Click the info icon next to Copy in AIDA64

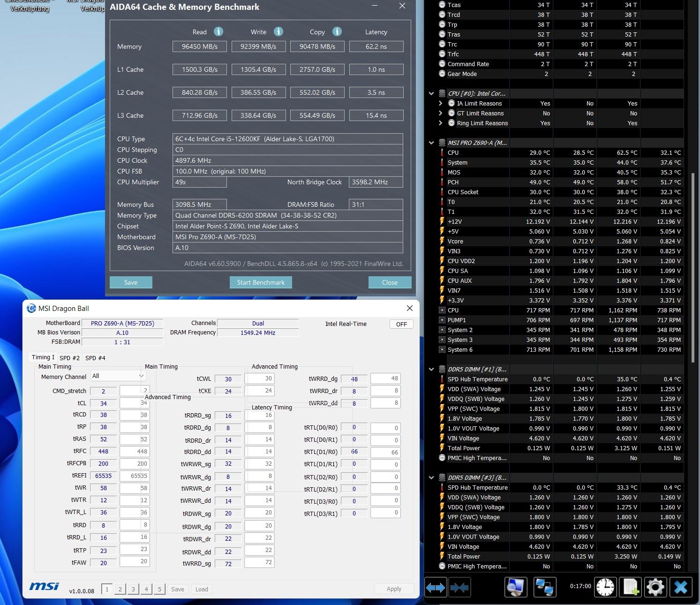[337, 31]
